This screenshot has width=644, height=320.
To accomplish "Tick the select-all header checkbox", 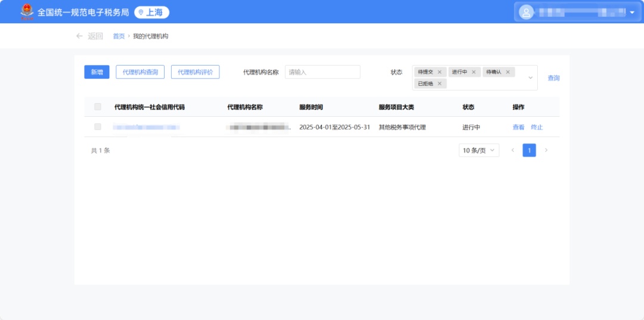I will pos(98,107).
